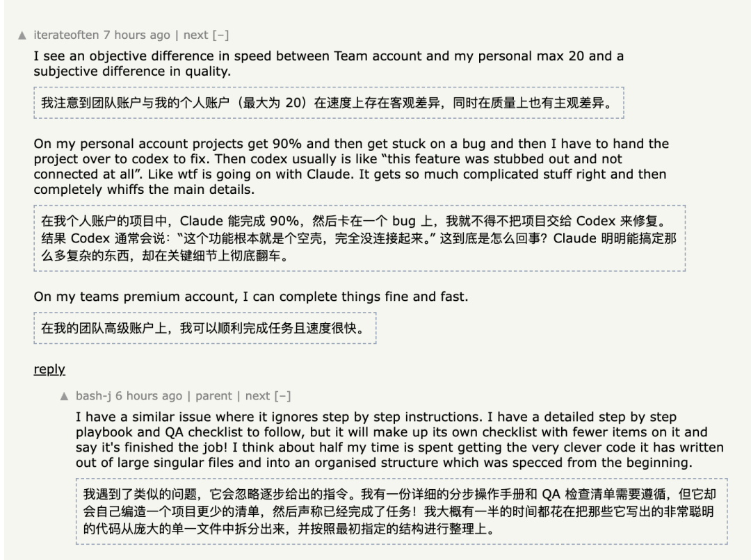Click the translation box beginning "在我的团队高级账户上"

pyautogui.click(x=204, y=327)
